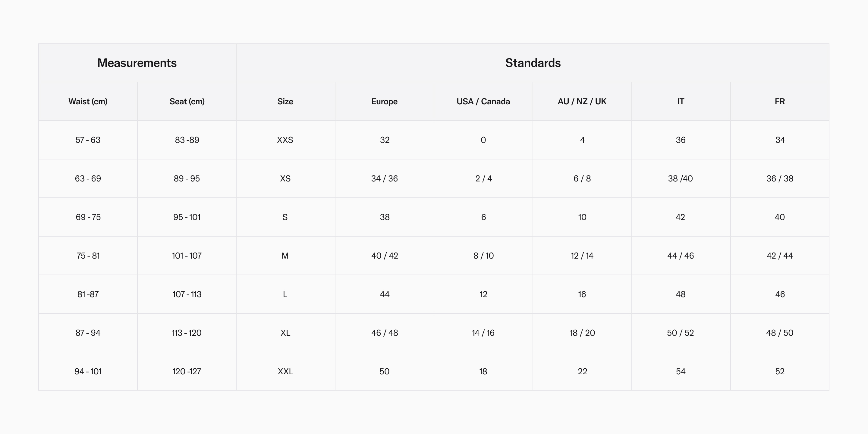This screenshot has height=434, width=868.
Task: Click the Europe column header
Action: tap(384, 102)
